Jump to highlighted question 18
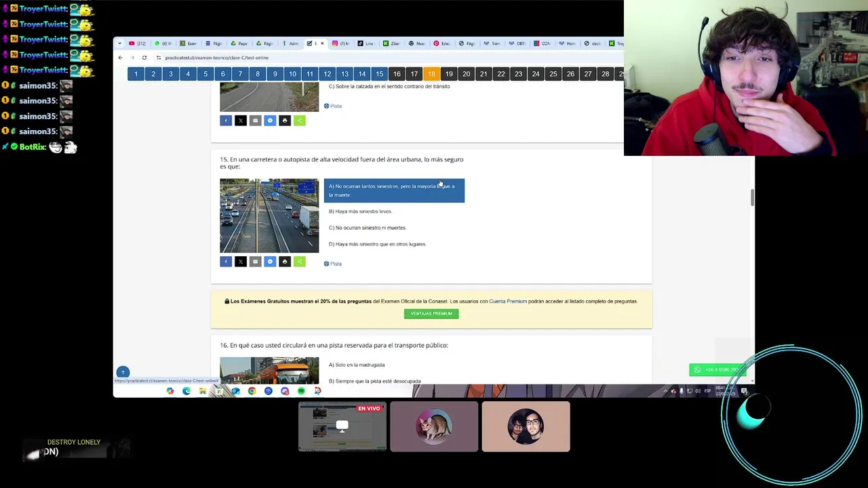The width and height of the screenshot is (868, 488). tap(431, 74)
